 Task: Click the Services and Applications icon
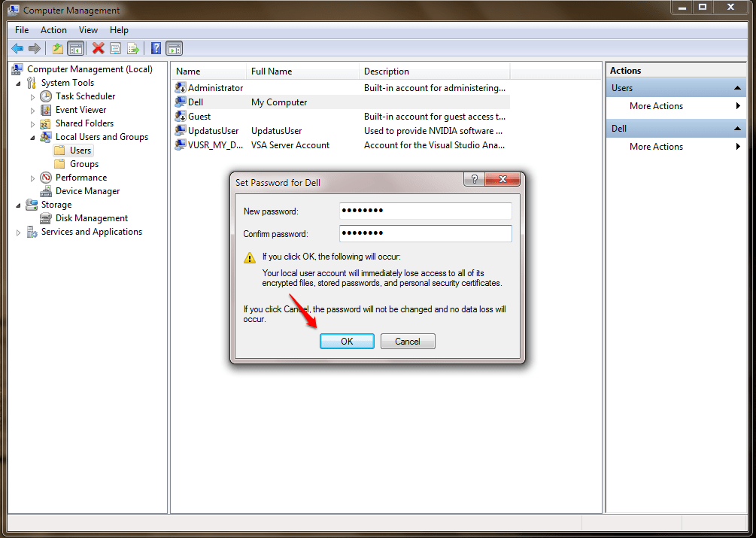tap(32, 232)
